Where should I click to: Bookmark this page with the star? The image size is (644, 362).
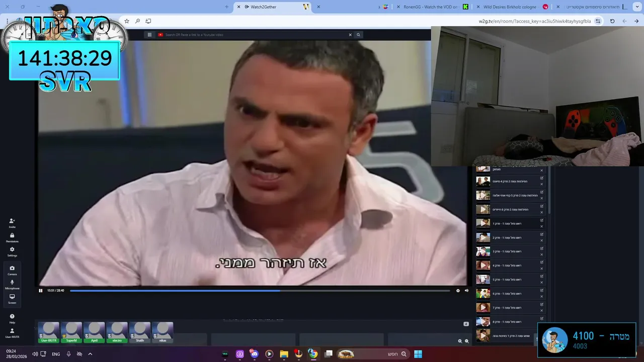(x=127, y=21)
